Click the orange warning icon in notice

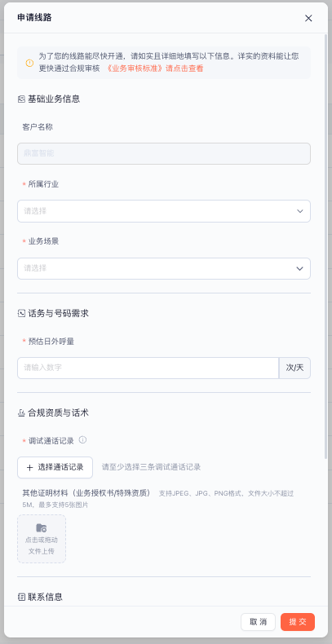(29, 63)
